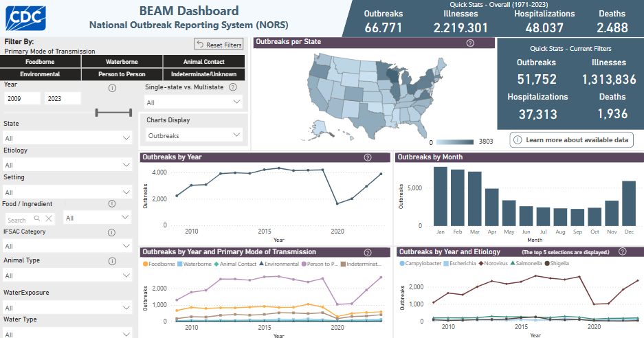Toggle the Environmental transmission filter
The width and height of the screenshot is (644, 338).
[41, 74]
